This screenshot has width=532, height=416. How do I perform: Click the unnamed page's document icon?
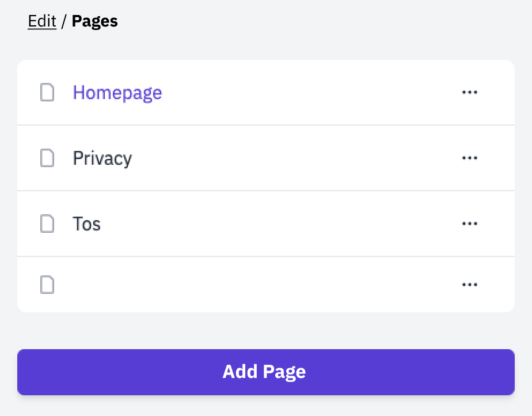[47, 285]
